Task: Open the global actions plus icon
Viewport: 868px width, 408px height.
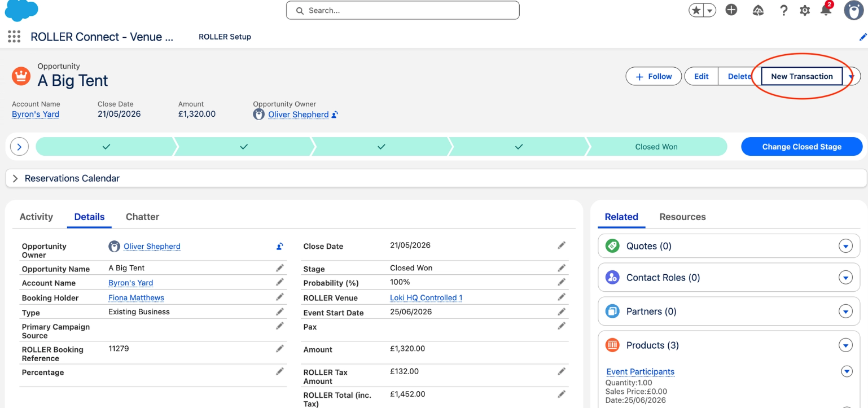Action: point(731,10)
